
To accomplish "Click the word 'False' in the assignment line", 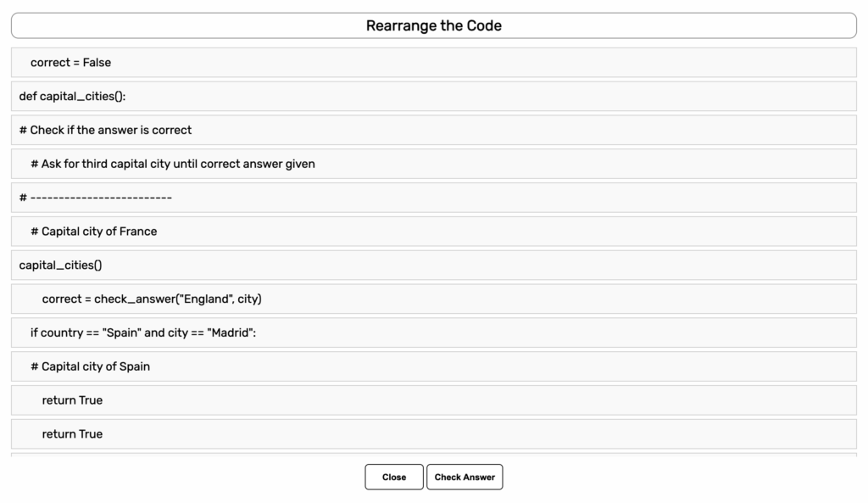I will [97, 63].
